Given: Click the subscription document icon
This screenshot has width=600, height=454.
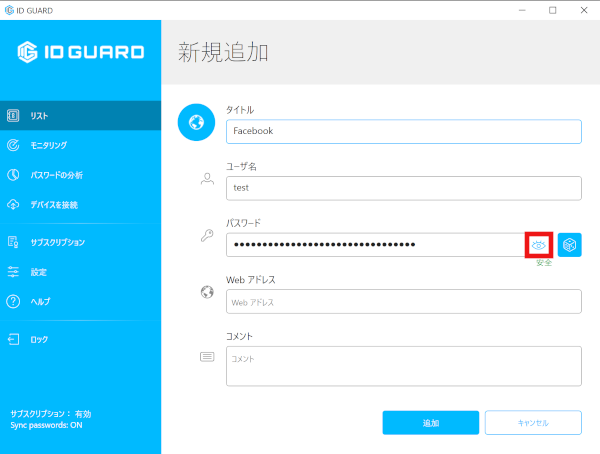Looking at the screenshot, I should pos(13,242).
